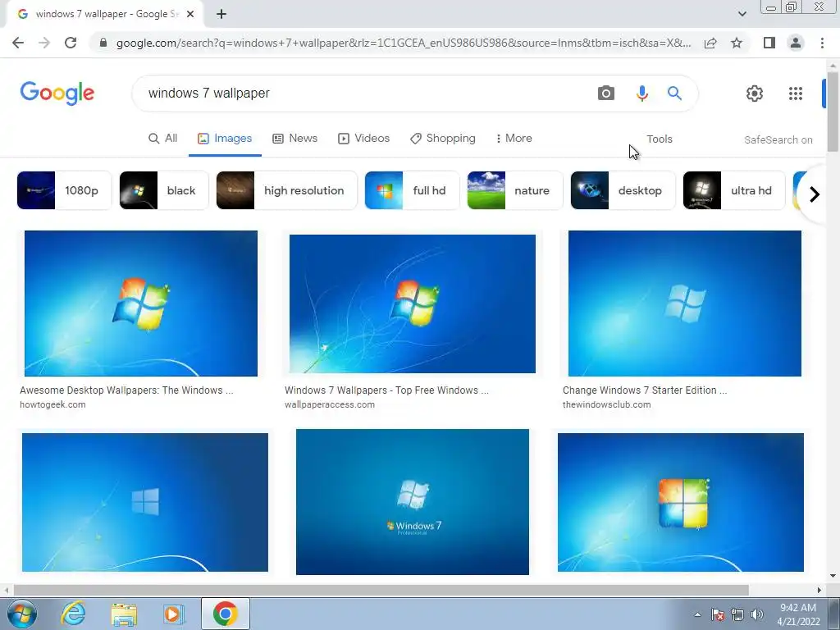
Task: Switch to the Shopping tab
Action: pyautogui.click(x=442, y=138)
